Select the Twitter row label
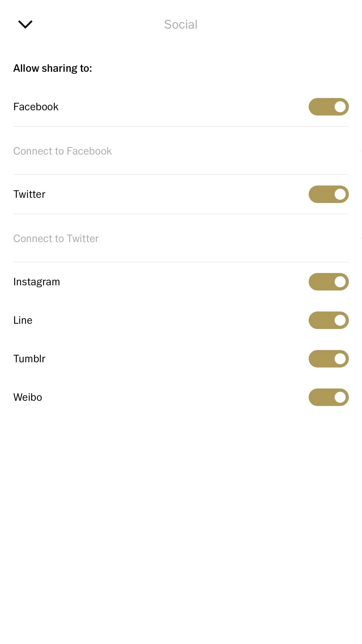 (x=29, y=194)
